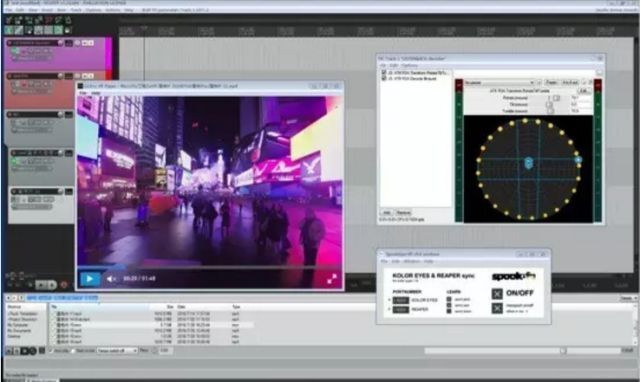This screenshot has width=640, height=382.
Task: Click the Remove button in FX window
Action: pyautogui.click(x=403, y=213)
